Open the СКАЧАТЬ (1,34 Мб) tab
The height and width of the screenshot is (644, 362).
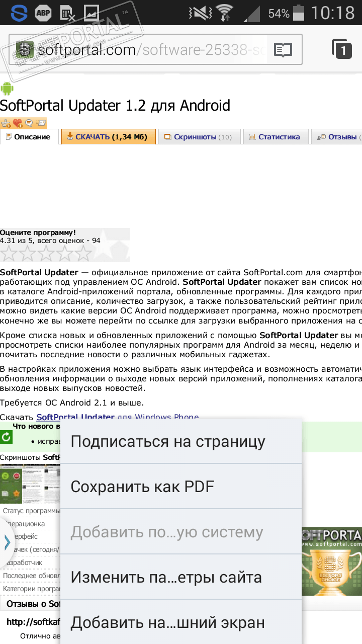coord(108,137)
